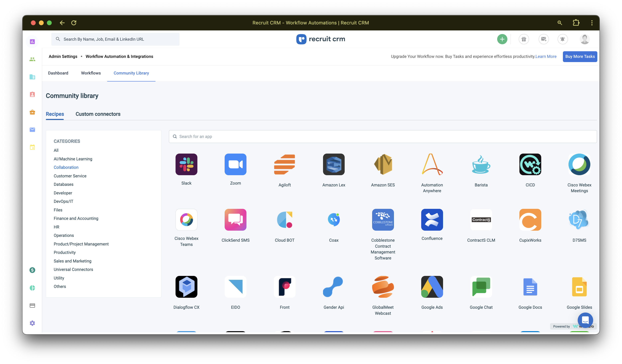View reports via the pie chart icon
The image size is (622, 364).
pos(32,288)
